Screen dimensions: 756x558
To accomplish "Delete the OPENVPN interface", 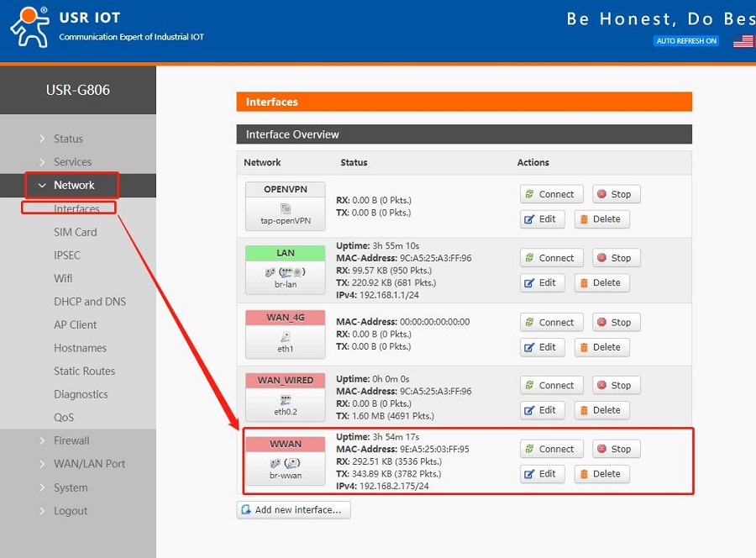I will tap(601, 219).
